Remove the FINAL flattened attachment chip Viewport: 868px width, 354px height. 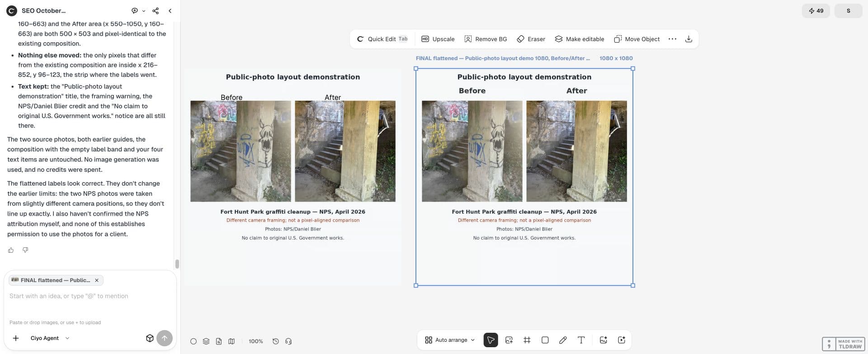click(x=97, y=280)
